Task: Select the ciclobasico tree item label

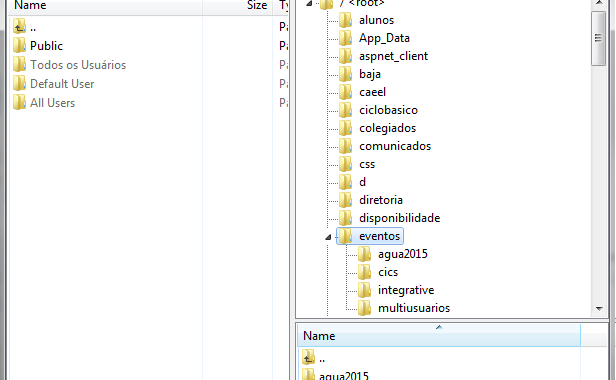Action: [388, 110]
